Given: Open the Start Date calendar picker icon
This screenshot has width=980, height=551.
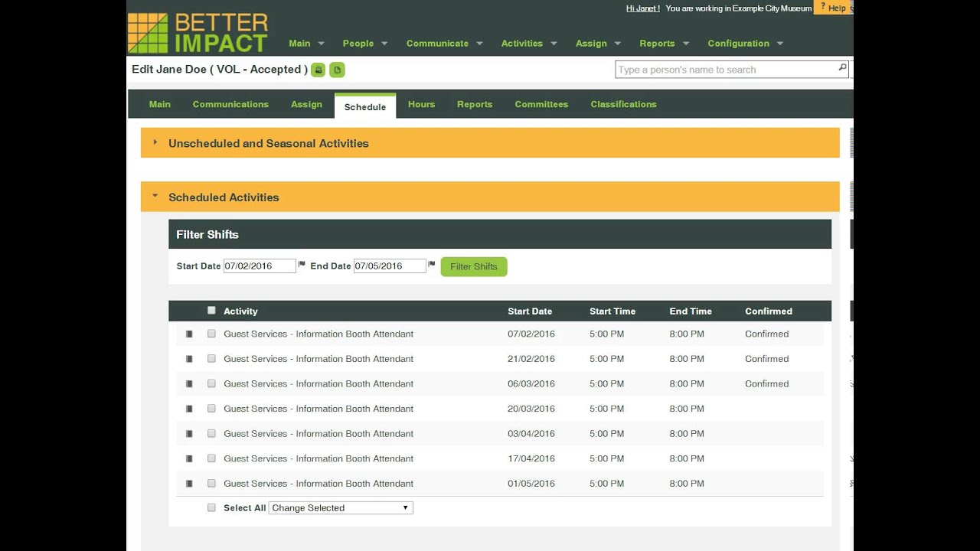Looking at the screenshot, I should [302, 265].
